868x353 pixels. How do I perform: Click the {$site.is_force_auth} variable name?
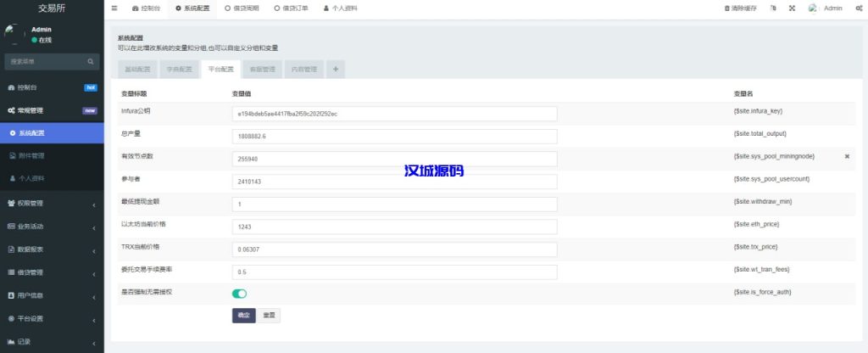(762, 292)
